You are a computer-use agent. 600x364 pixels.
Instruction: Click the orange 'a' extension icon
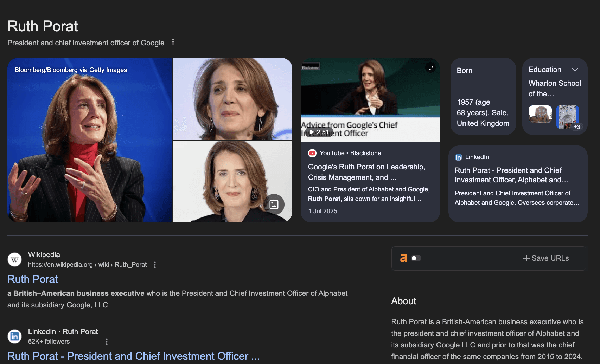tap(403, 258)
